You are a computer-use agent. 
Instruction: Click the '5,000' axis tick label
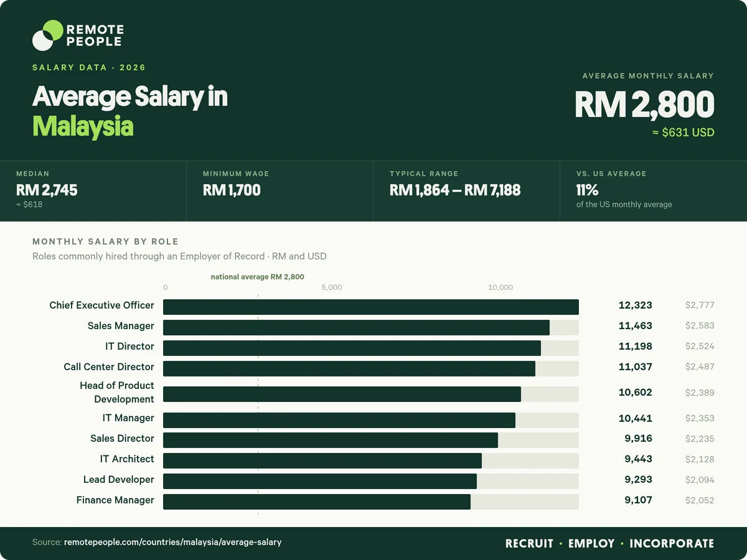332,287
